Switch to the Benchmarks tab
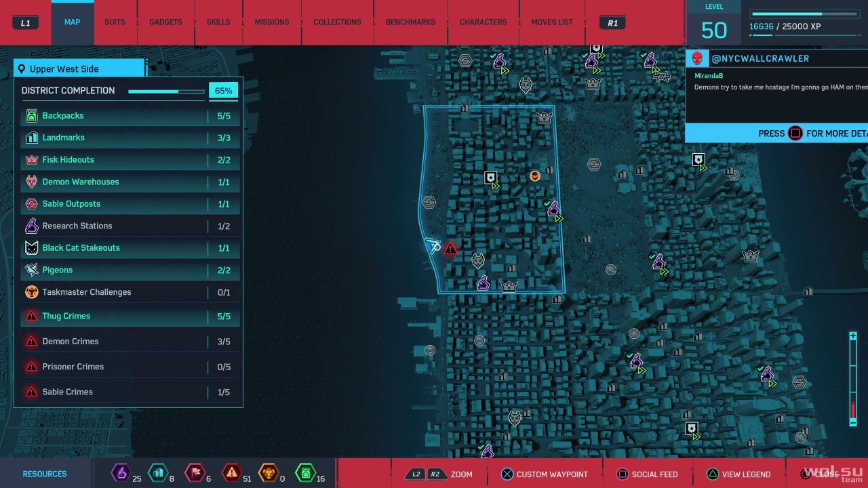Image resolution: width=868 pixels, height=488 pixels. coord(410,22)
